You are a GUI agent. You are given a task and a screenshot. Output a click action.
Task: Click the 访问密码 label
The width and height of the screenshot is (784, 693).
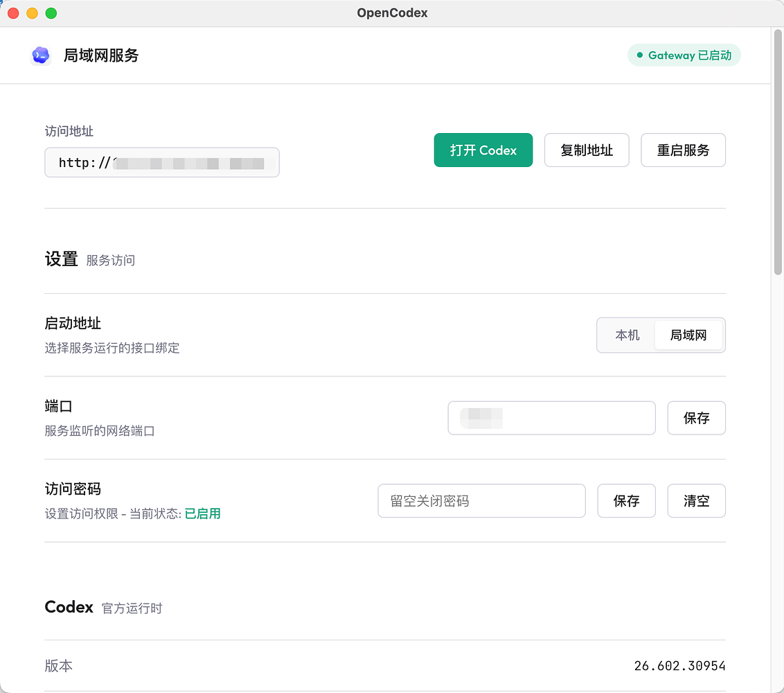(x=73, y=489)
